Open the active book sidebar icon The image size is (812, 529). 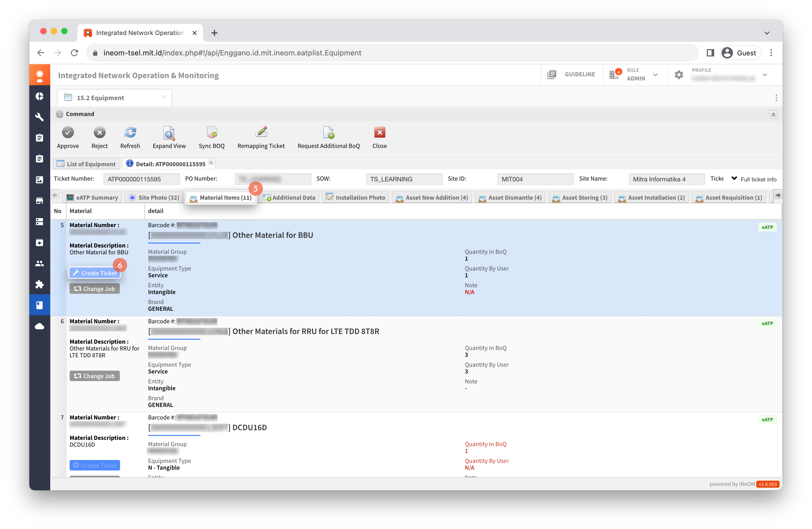point(40,305)
